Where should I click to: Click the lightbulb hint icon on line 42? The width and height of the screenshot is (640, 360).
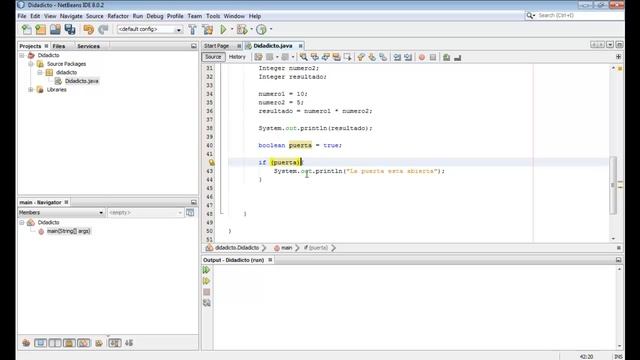(x=211, y=162)
